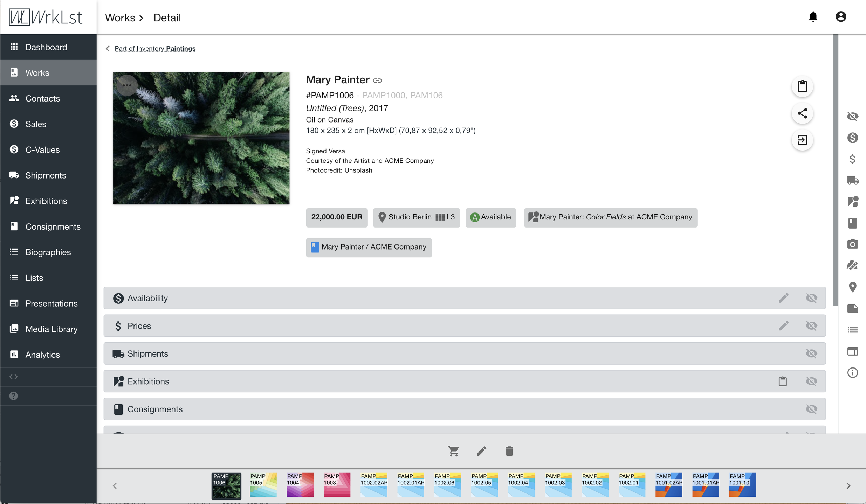Open notifications bell

coord(813,17)
